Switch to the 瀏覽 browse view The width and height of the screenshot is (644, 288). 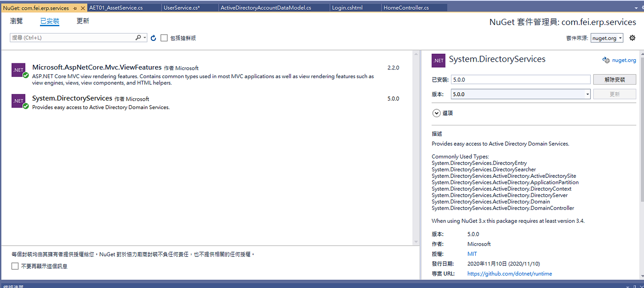pyautogui.click(x=16, y=21)
